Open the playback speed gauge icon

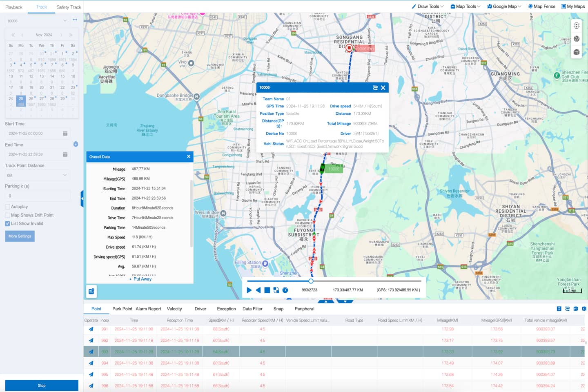click(285, 290)
